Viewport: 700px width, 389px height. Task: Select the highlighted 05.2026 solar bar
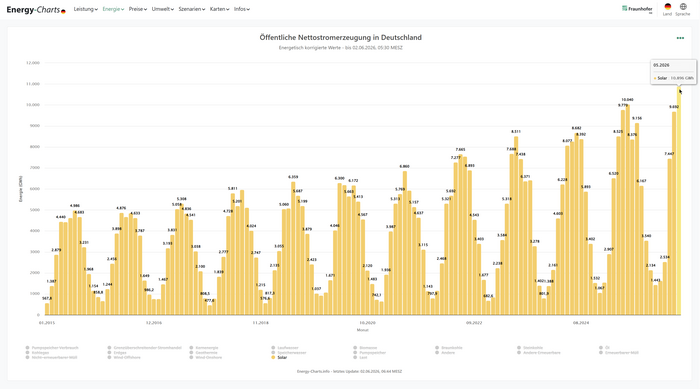pyautogui.click(x=679, y=201)
